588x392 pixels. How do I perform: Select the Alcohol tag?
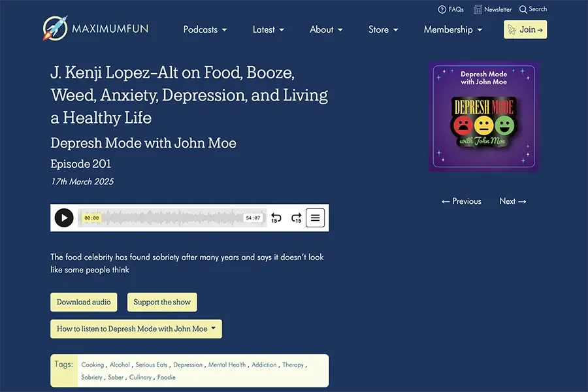click(120, 365)
